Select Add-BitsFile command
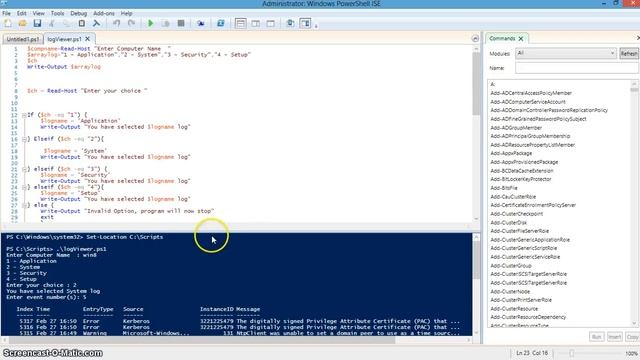The height and width of the screenshot is (360, 640). click(504, 188)
